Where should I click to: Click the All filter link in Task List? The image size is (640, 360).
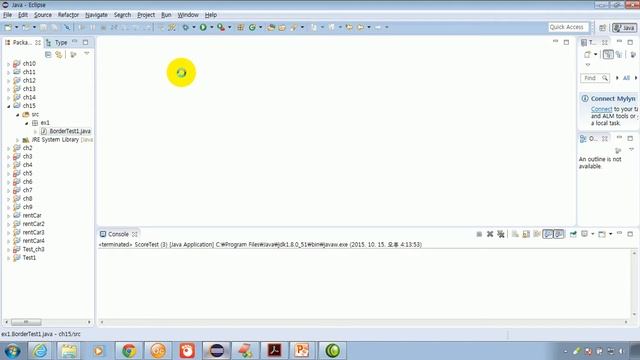point(626,78)
